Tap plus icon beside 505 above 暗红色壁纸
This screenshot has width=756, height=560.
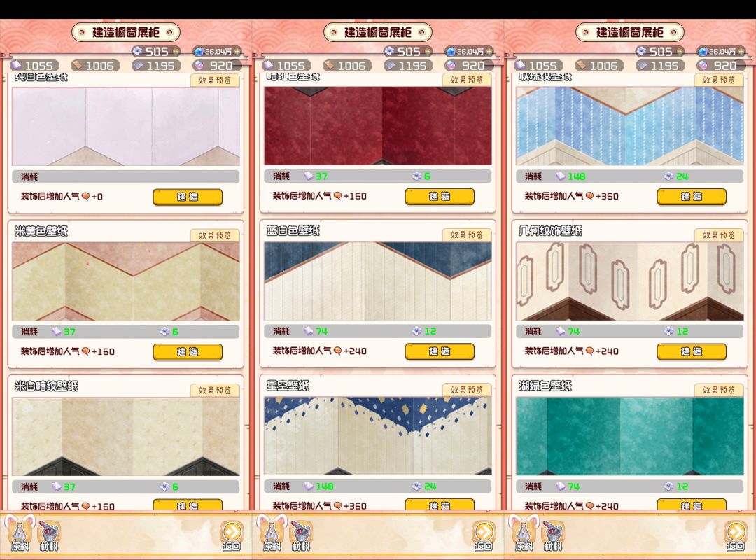(428, 51)
